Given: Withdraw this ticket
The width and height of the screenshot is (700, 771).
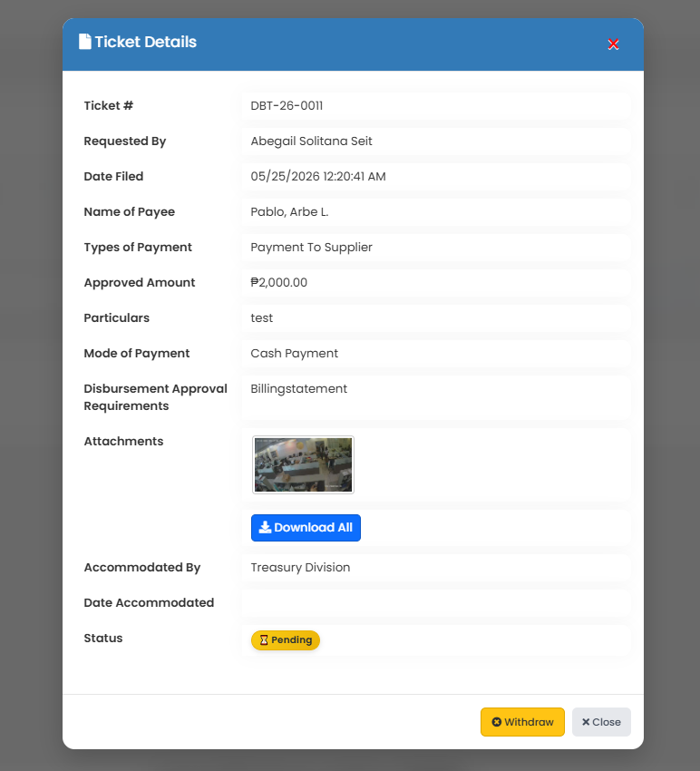Looking at the screenshot, I should 522,722.
